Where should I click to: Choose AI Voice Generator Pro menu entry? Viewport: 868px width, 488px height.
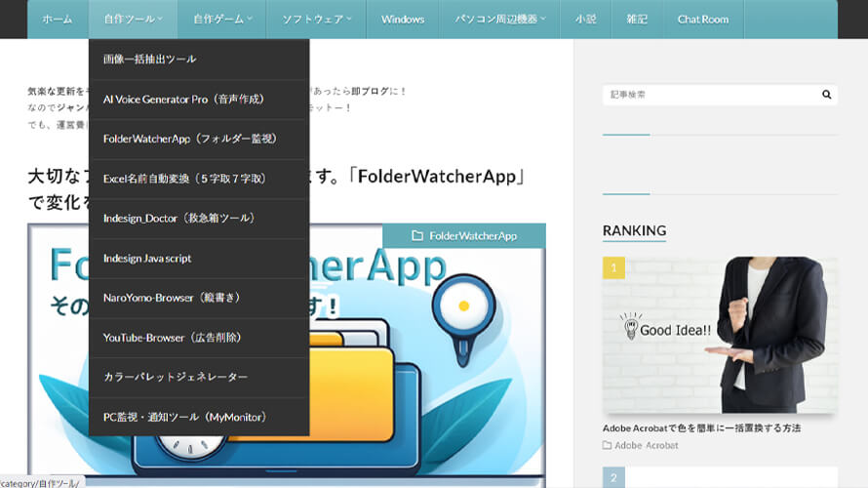click(x=183, y=100)
